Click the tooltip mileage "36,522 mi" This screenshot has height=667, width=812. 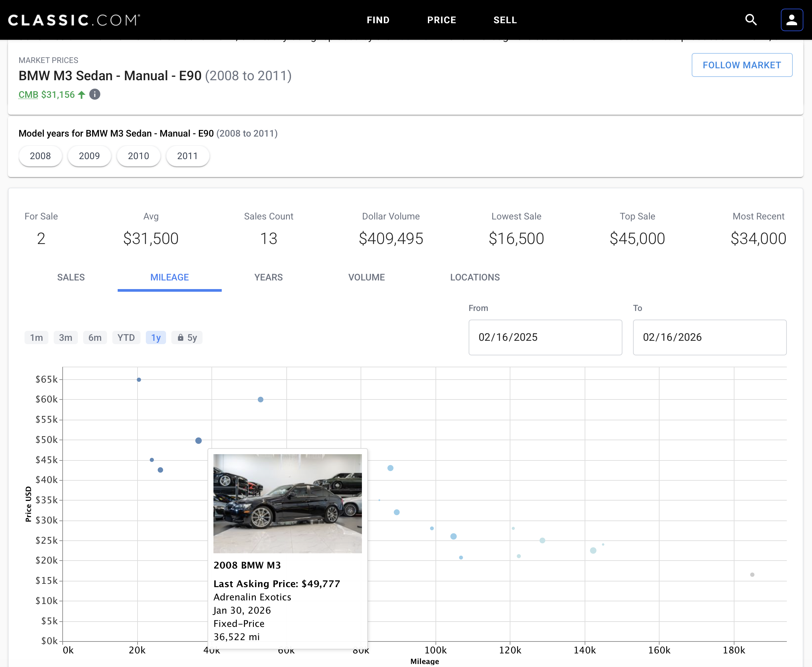(237, 637)
